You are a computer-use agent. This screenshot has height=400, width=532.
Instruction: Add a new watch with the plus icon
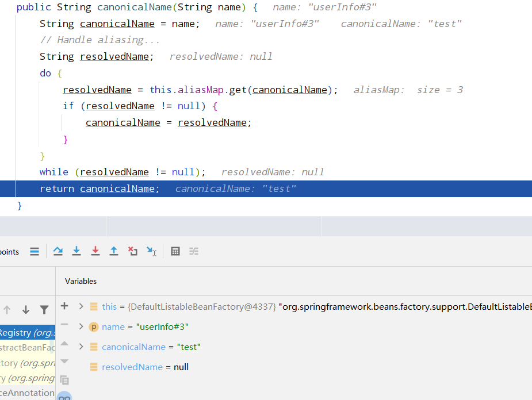pos(64,306)
